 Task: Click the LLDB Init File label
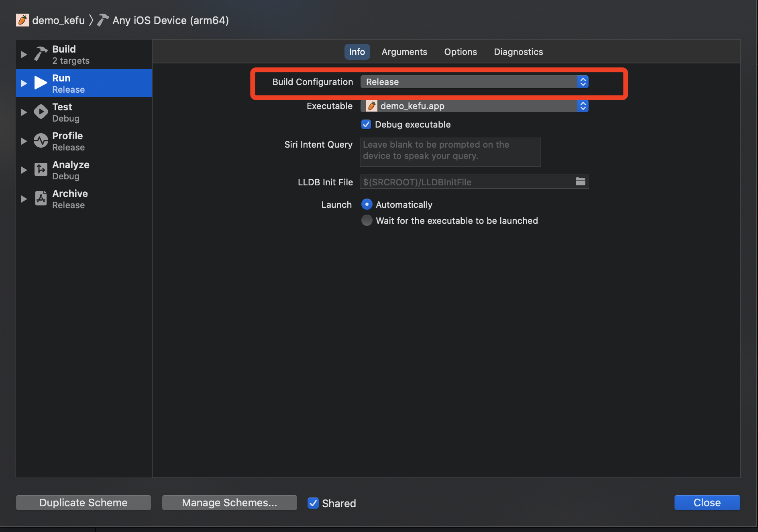(x=325, y=182)
